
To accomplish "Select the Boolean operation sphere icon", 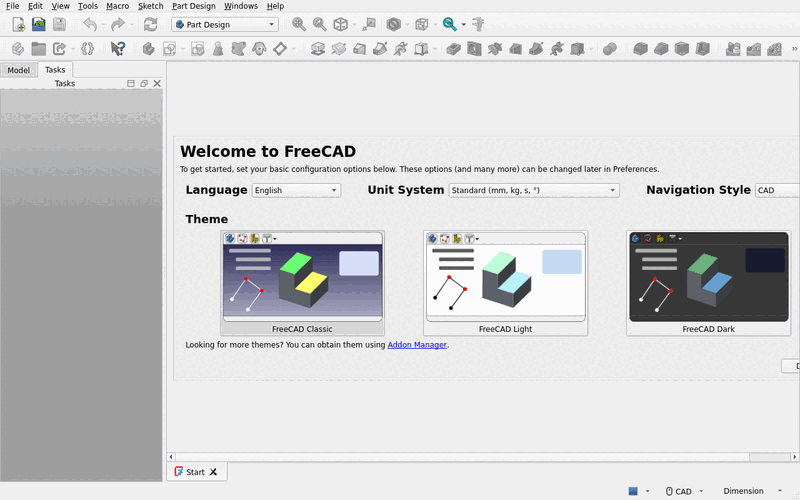I will (x=610, y=48).
